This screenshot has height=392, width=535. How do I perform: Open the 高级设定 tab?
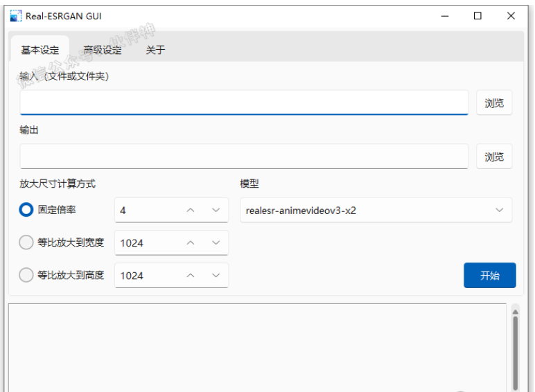tap(103, 50)
